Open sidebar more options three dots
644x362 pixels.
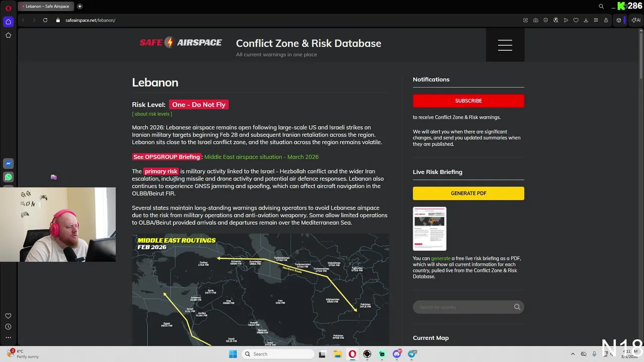point(8,337)
